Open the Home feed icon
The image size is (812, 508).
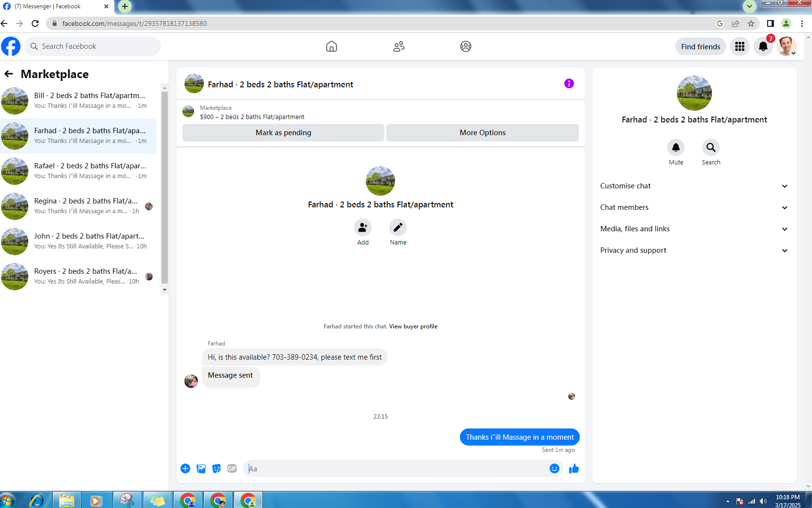pos(332,46)
